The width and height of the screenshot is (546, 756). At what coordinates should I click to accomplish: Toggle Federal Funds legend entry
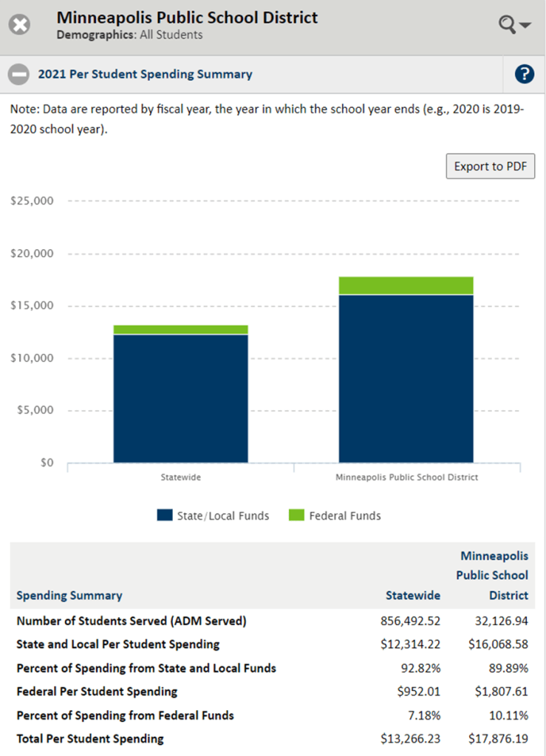tap(344, 516)
